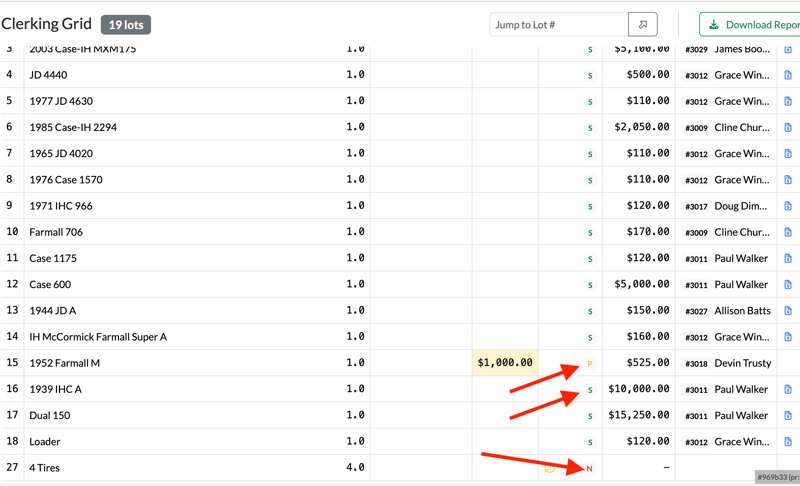The width and height of the screenshot is (800, 486).
Task: Select item name Case 1175
Action: [x=53, y=259]
